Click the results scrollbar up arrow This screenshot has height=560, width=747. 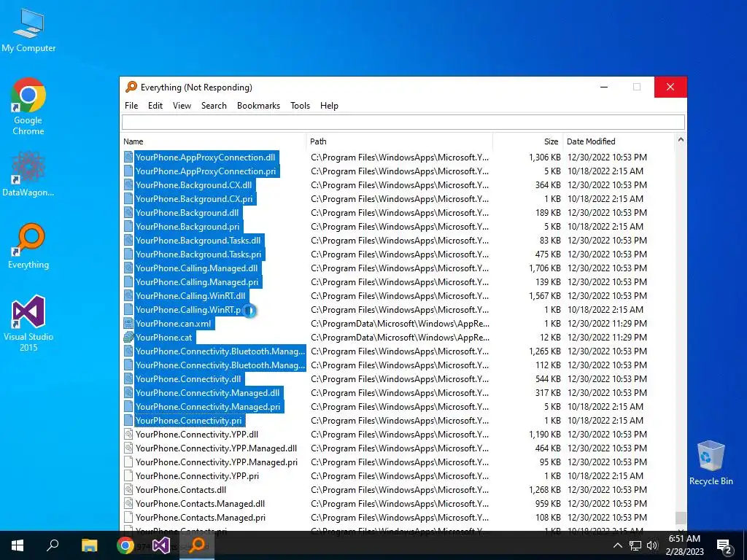click(681, 140)
